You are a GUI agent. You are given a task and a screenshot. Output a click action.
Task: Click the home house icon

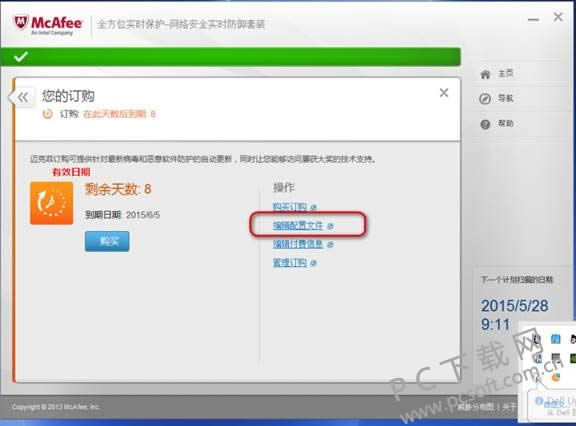click(485, 75)
